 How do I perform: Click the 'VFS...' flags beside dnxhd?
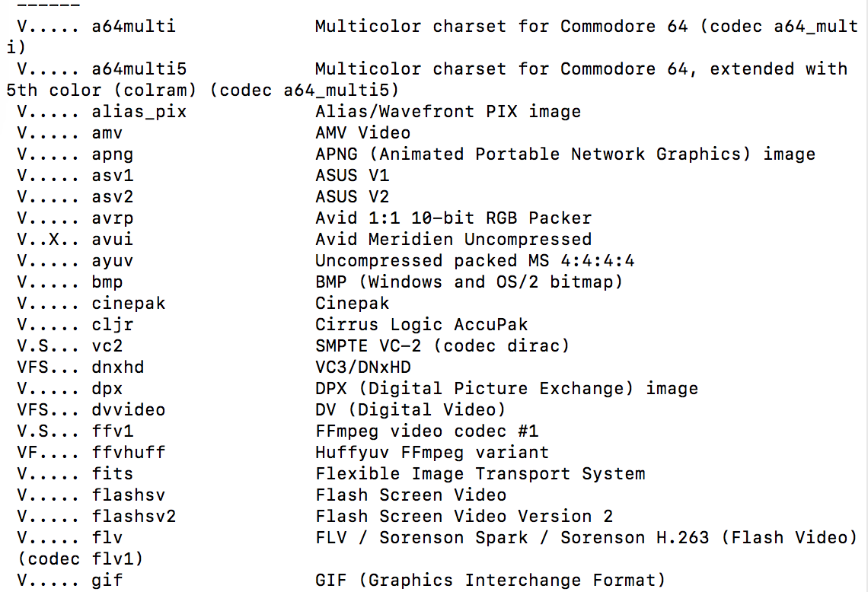(x=48, y=368)
